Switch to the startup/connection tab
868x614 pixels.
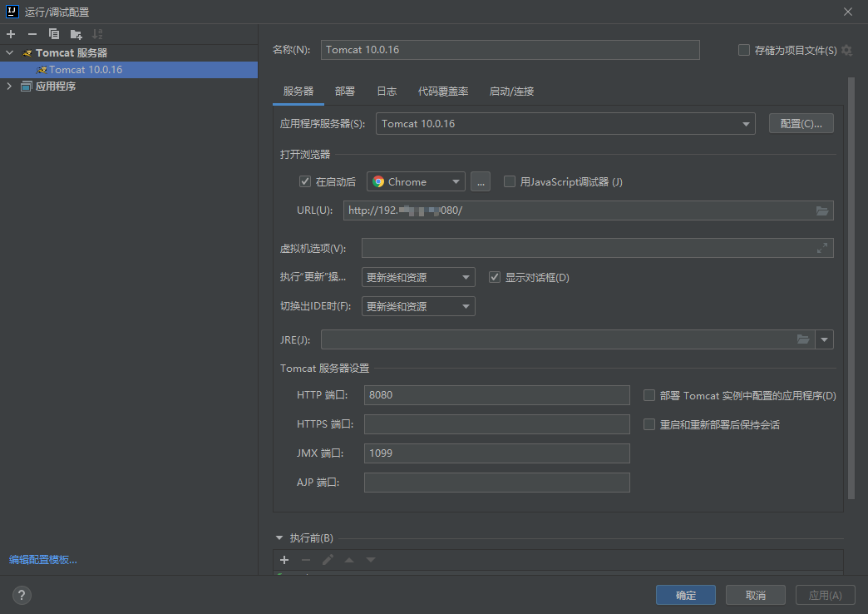[511, 92]
